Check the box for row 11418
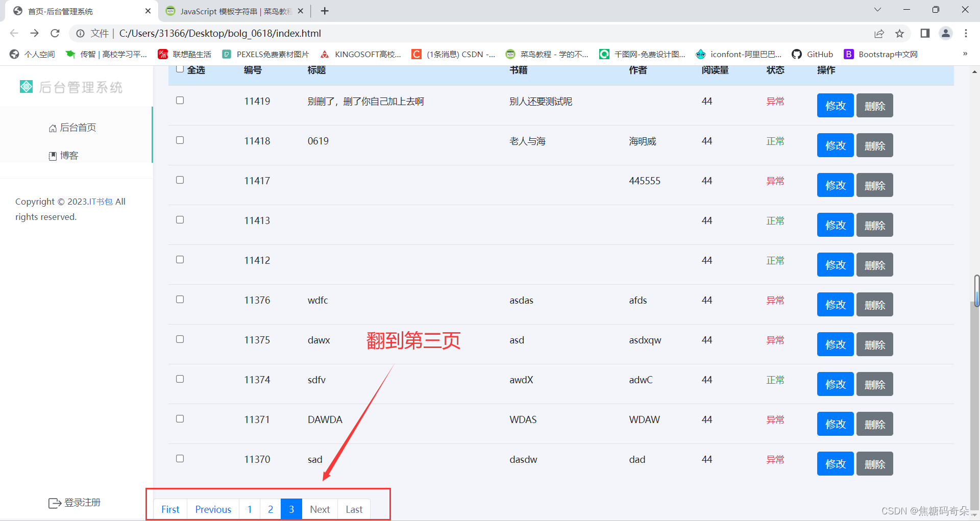This screenshot has height=521, width=980. (180, 140)
